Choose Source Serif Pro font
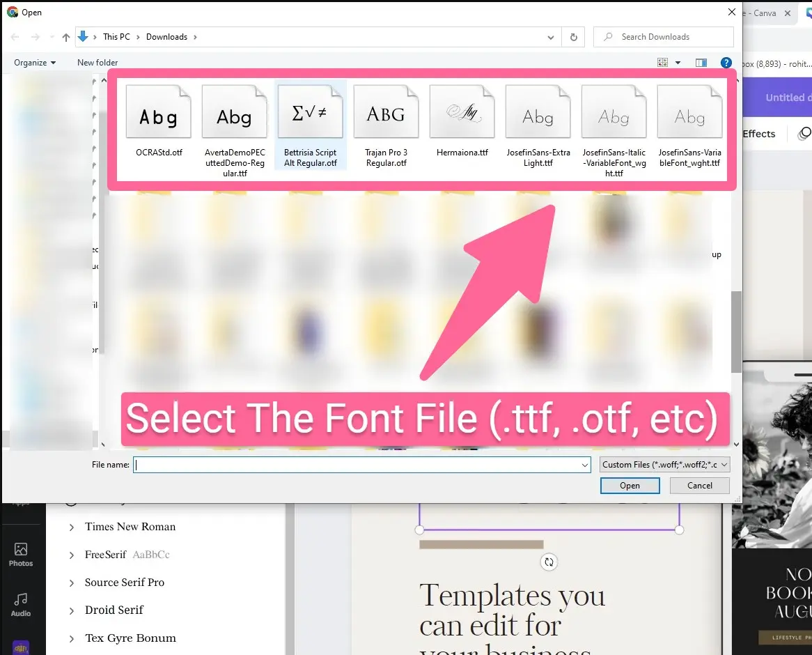This screenshot has height=655, width=812. (124, 583)
